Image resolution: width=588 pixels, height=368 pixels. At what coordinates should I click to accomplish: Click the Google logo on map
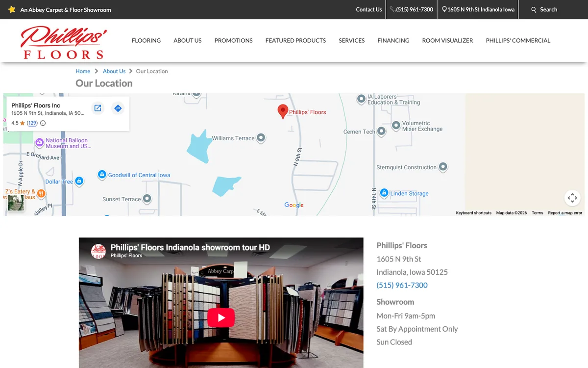pos(294,205)
